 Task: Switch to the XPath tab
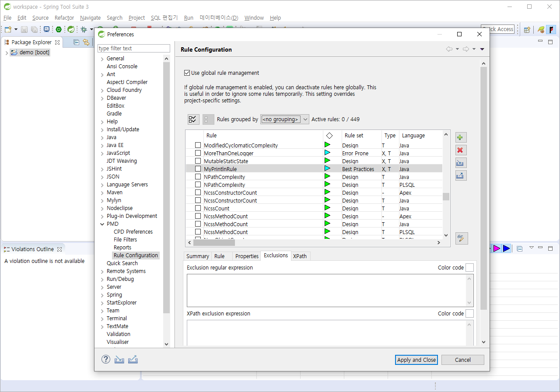coord(300,256)
